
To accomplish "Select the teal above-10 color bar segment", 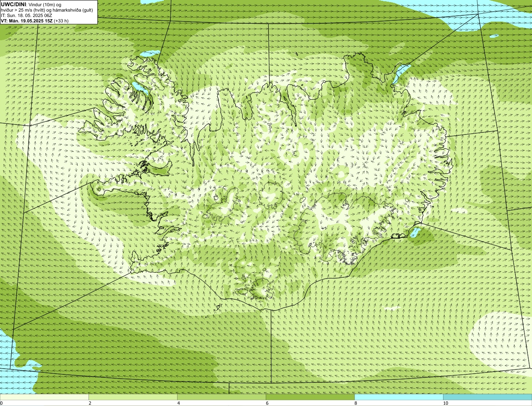I will [488, 397].
